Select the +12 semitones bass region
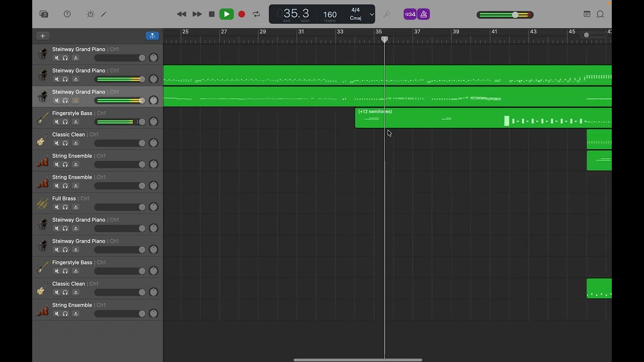644x362 pixels. coord(483,118)
